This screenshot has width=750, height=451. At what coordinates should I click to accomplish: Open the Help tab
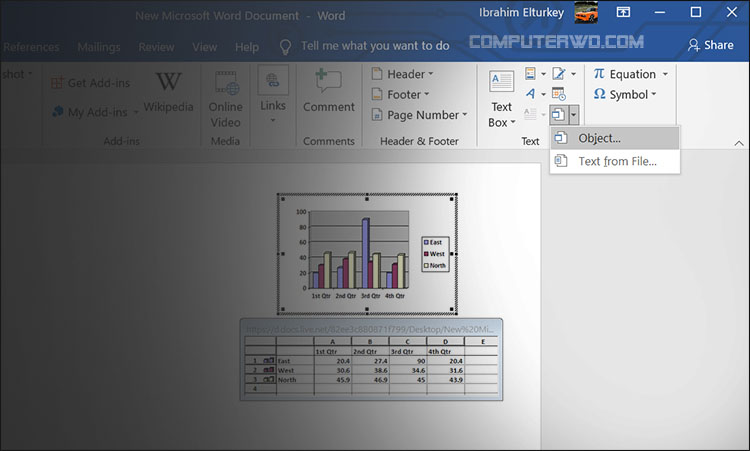click(x=247, y=47)
